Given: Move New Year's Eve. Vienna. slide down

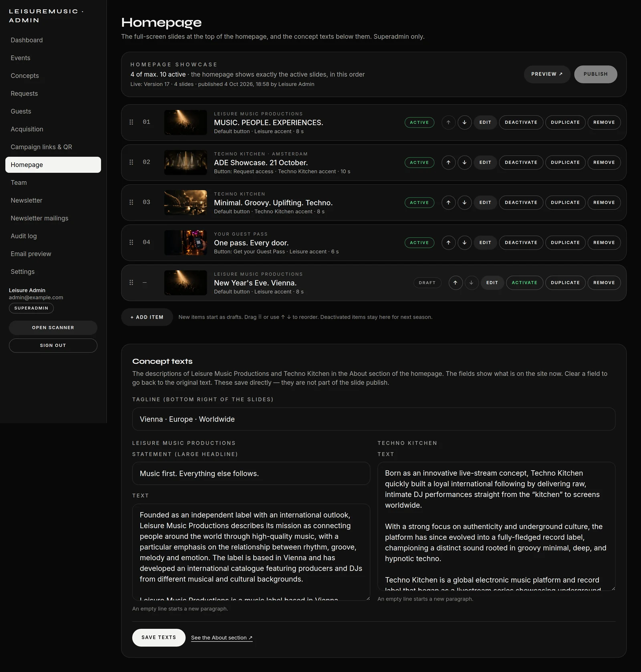Looking at the screenshot, I should (472, 283).
